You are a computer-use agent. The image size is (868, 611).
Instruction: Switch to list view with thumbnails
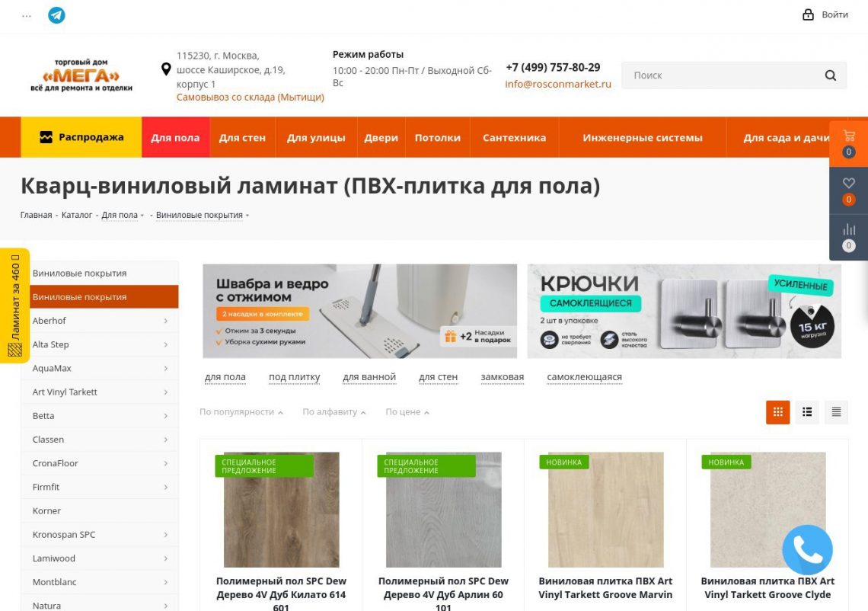point(807,411)
